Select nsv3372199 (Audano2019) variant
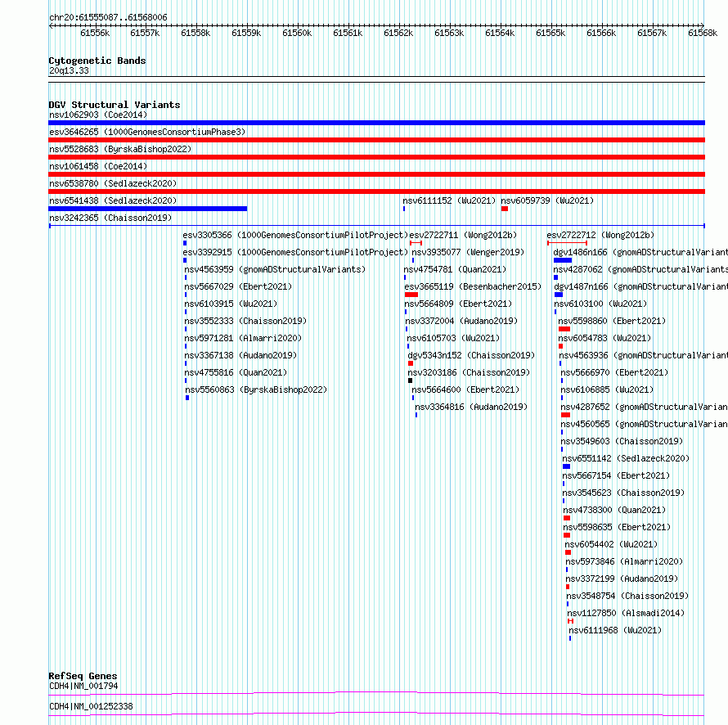Image resolution: width=728 pixels, height=725 pixels. point(622,579)
